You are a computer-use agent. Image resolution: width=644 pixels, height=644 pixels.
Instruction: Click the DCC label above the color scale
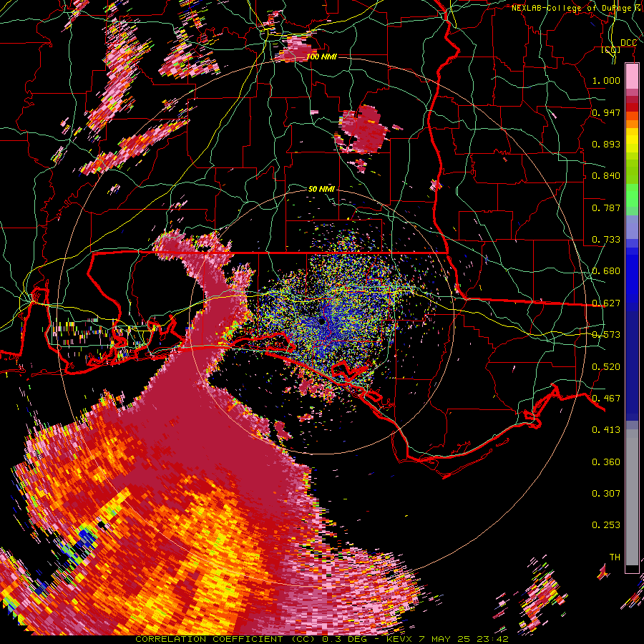pos(628,43)
